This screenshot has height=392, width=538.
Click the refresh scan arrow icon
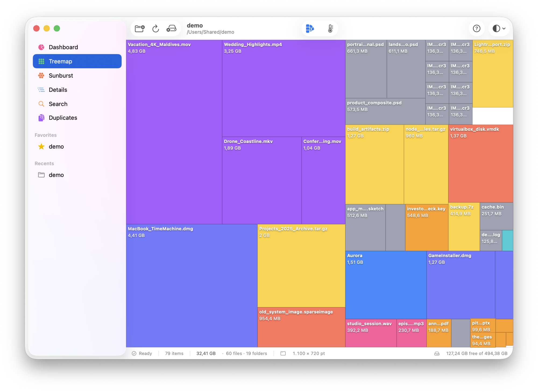pos(156,28)
